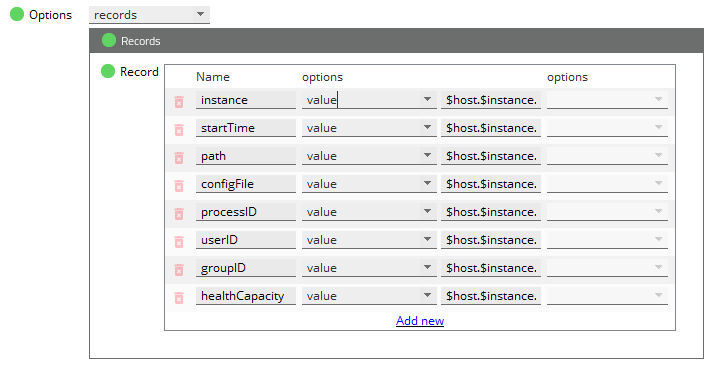Edit $host.$instance value in processID row
717x368 pixels.
491,212
